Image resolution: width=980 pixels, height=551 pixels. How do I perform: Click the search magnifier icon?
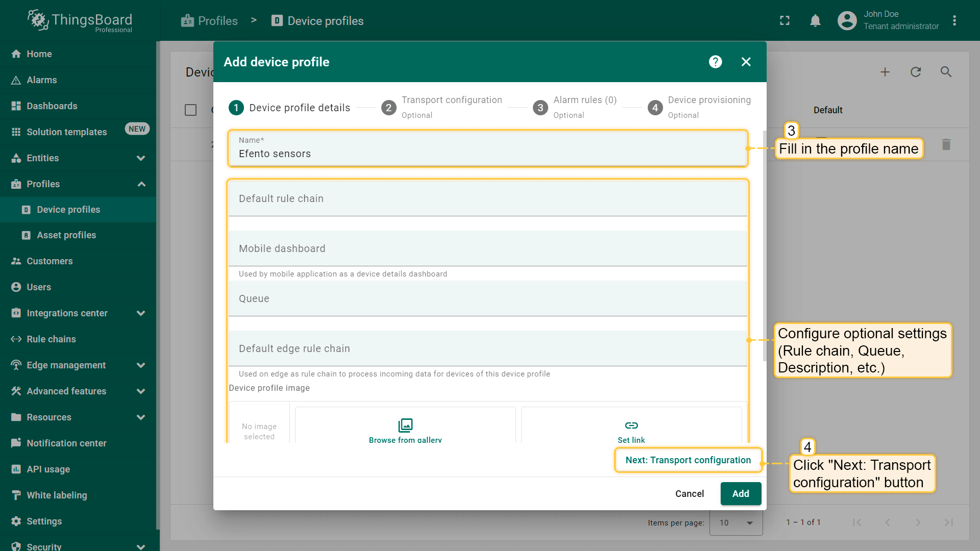pyautogui.click(x=946, y=72)
